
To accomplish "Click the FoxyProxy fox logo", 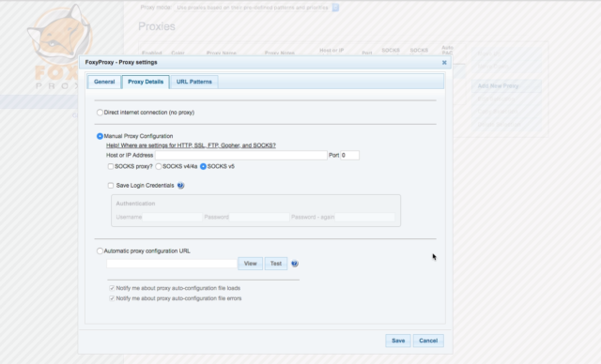I will click(x=60, y=37).
